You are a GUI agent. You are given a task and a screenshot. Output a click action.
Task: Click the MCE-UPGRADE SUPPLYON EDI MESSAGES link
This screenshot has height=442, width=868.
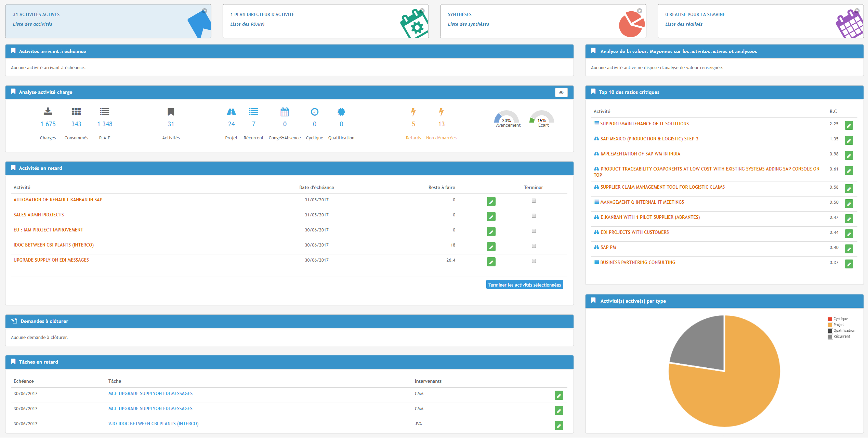[149, 393]
